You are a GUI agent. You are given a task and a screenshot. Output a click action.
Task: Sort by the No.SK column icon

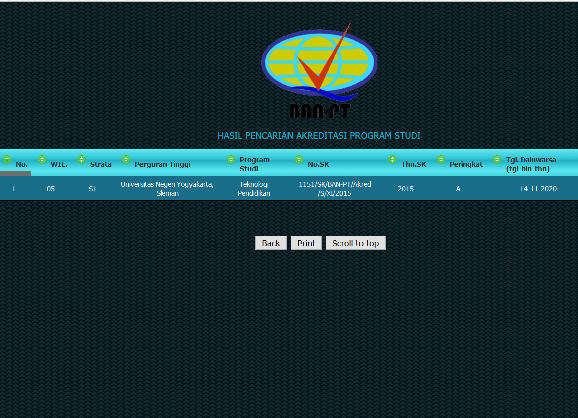coord(299,159)
